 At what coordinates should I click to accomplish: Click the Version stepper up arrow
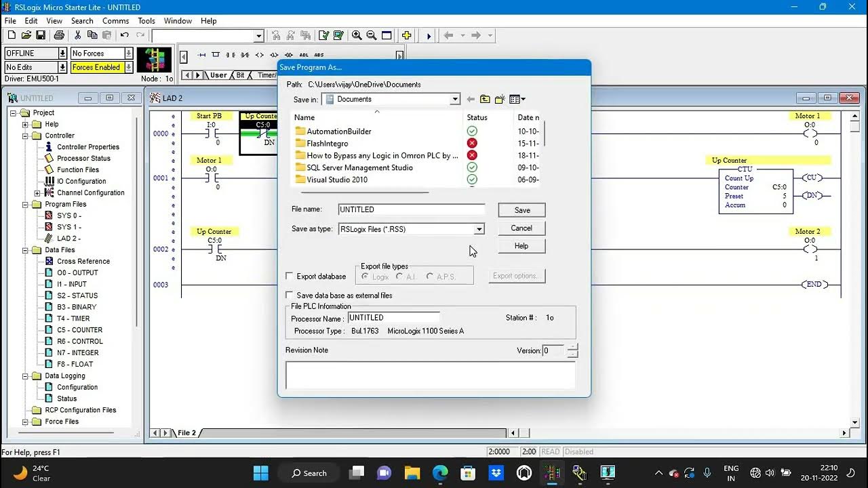[573, 347]
